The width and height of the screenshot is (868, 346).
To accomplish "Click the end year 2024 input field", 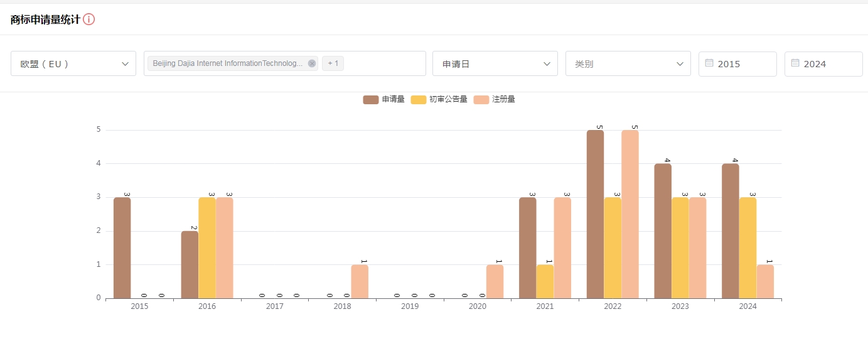I will point(830,63).
